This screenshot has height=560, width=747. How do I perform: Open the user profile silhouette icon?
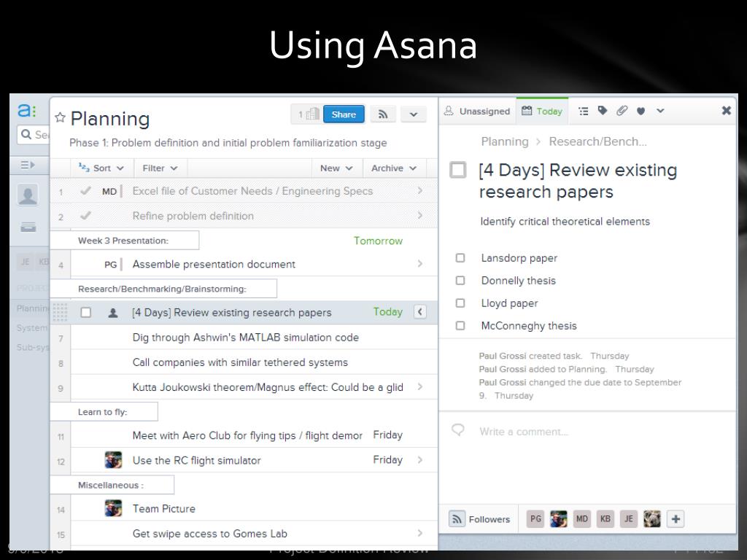click(x=28, y=195)
